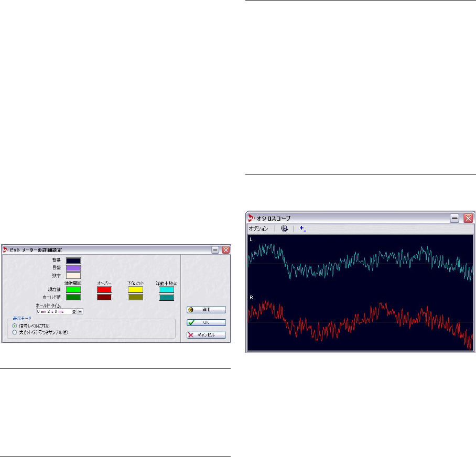The width and height of the screenshot is (476, 457).
Task: Click the OK button
Action: pos(206,322)
